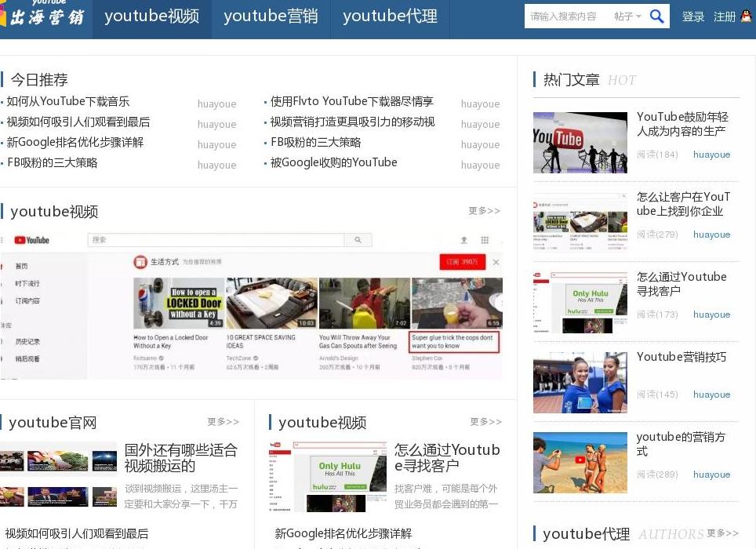756x549 pixels.
Task: Open hot article Youtube营销技巧
Action: [681, 357]
